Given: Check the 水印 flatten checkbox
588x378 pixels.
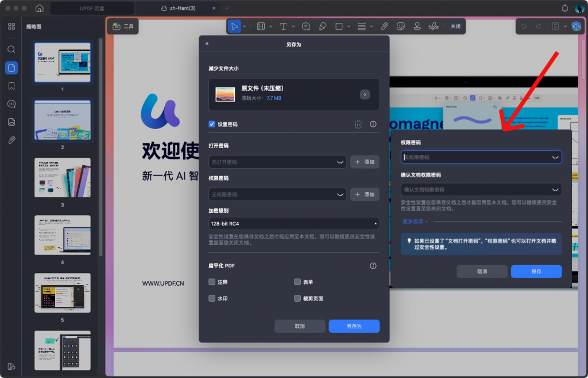Looking at the screenshot, I should tap(212, 298).
